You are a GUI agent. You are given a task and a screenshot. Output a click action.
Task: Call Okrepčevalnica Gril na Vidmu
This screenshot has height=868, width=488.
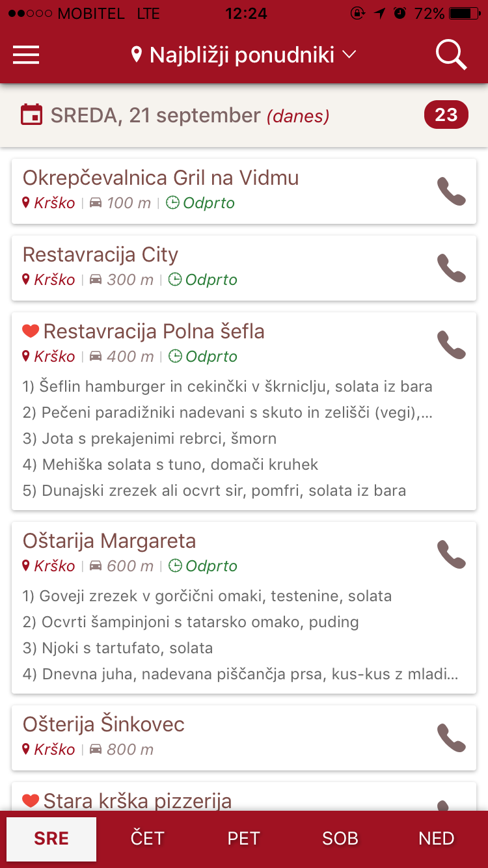(451, 191)
